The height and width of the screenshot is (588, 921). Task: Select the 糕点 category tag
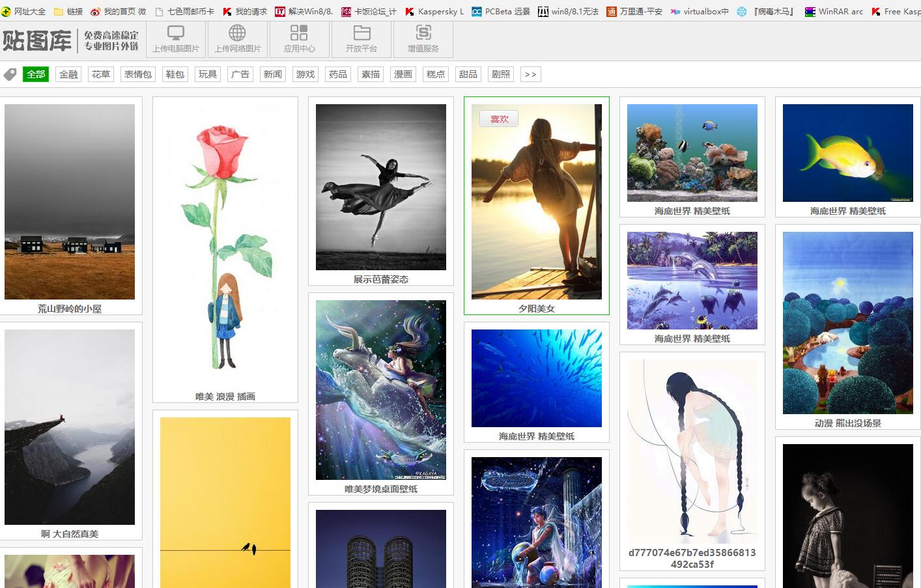436,74
